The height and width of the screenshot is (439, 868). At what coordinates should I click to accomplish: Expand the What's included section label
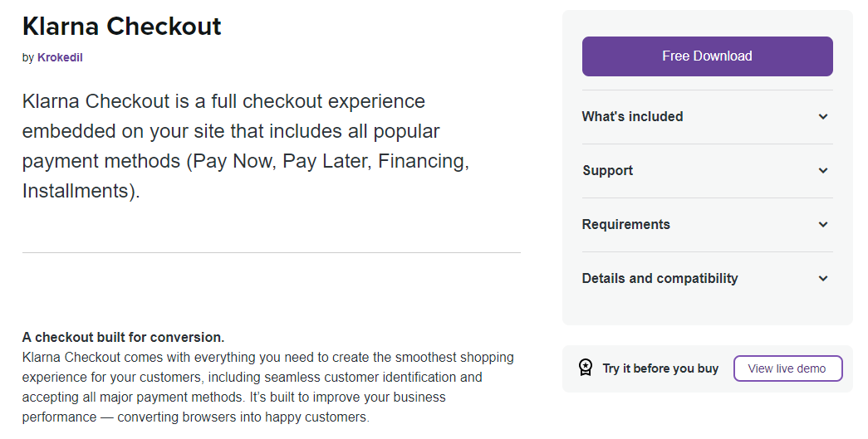coord(632,117)
